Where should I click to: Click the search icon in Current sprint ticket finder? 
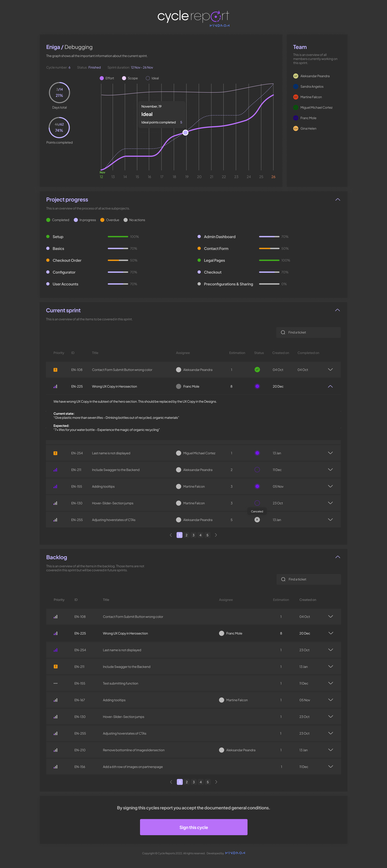283,332
